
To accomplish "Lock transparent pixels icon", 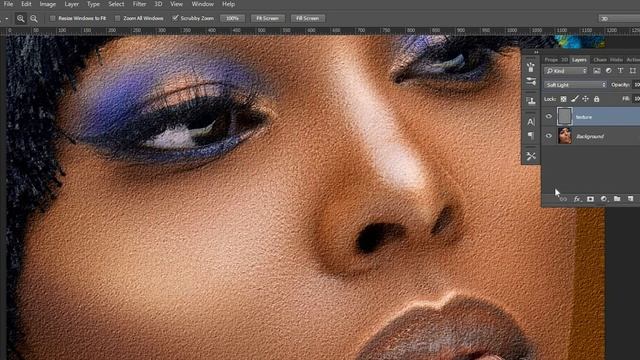I will point(563,99).
